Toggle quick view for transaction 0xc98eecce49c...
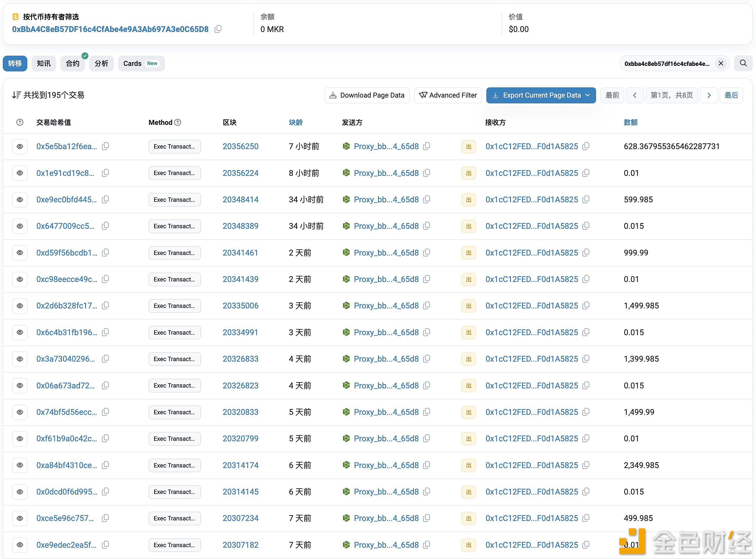The image size is (756, 559). [x=20, y=279]
